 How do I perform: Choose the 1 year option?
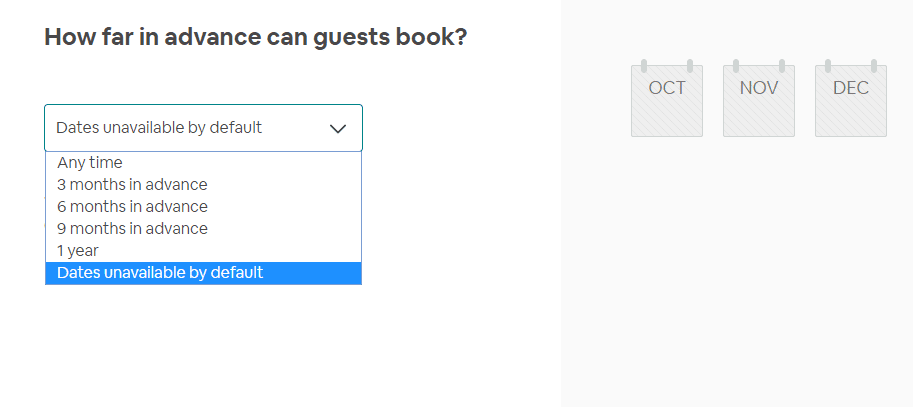pyautogui.click(x=203, y=251)
